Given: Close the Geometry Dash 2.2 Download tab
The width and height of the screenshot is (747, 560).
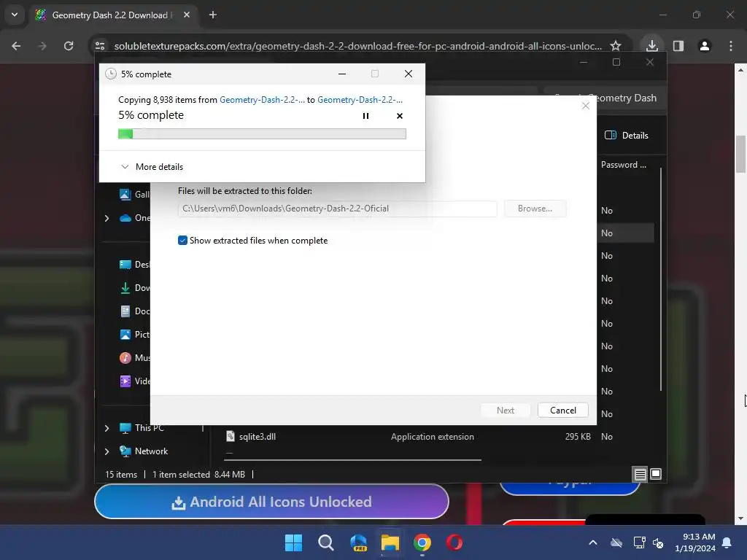Looking at the screenshot, I should (187, 15).
